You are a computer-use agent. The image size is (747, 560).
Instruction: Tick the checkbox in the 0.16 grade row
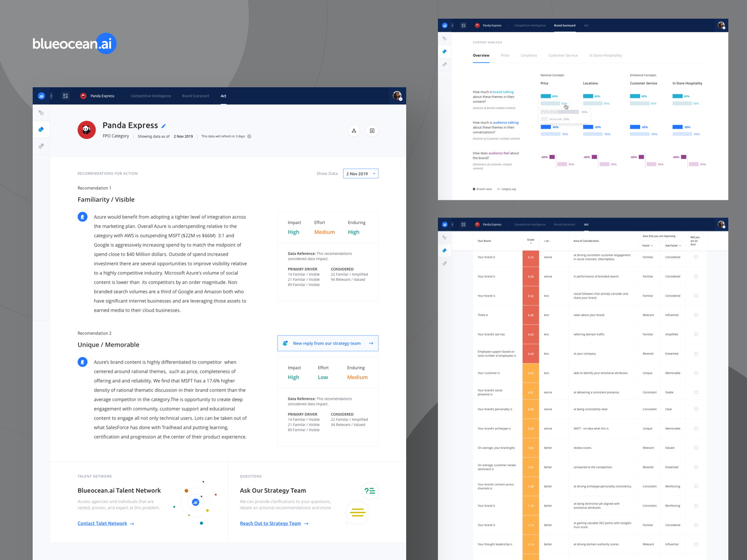(696, 257)
